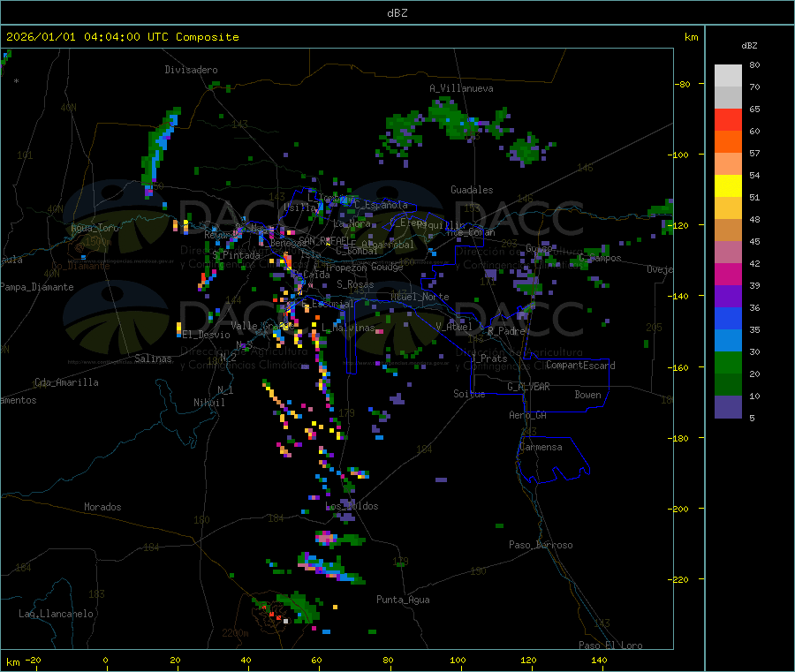
Task: Select the purple 36-39 dBZ swatch
Action: tap(728, 296)
